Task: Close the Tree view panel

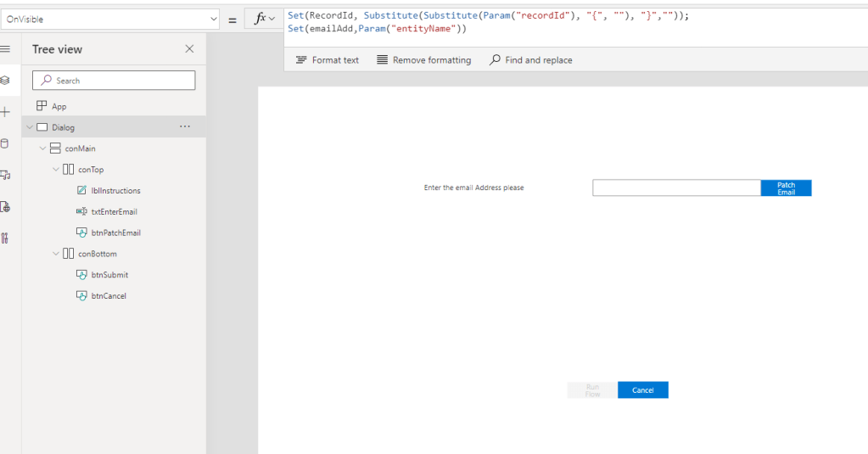Action: [x=189, y=49]
